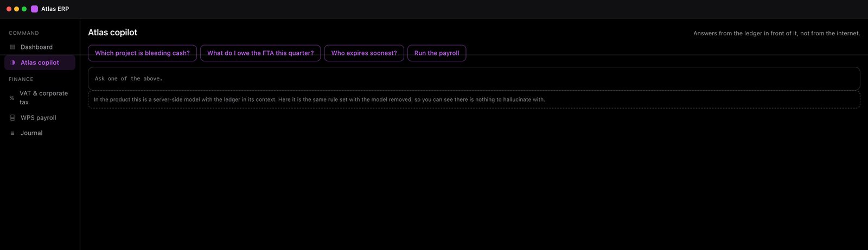The height and width of the screenshot is (250, 868).
Task: Ask "Which project is bleeding cash?"
Action: (x=142, y=53)
